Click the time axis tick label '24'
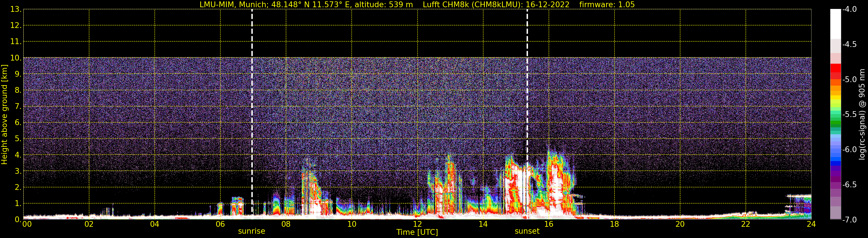 click(x=811, y=224)
